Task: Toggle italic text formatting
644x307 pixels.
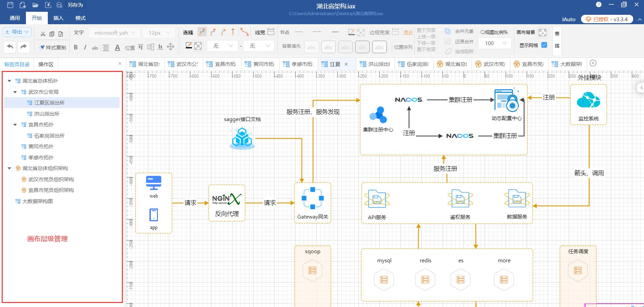Action: pos(85,47)
